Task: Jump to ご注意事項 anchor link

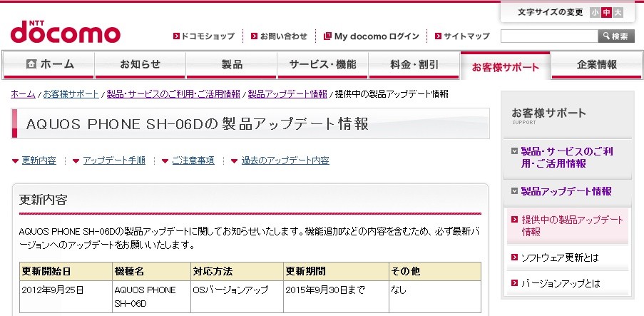Action: pyautogui.click(x=193, y=160)
